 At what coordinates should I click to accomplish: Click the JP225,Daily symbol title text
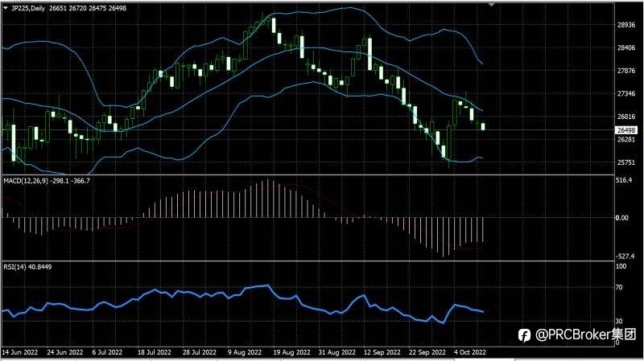point(28,8)
